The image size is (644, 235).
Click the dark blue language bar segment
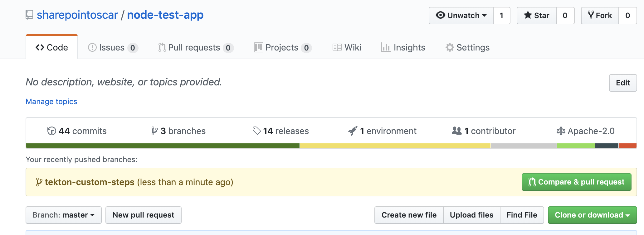607,146
